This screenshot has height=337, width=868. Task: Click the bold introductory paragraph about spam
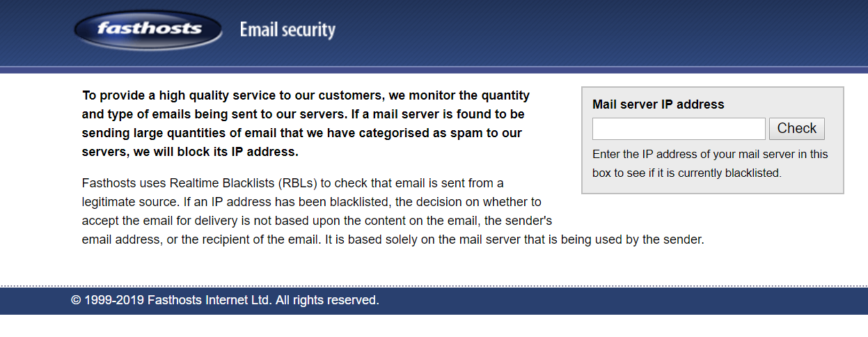306,123
